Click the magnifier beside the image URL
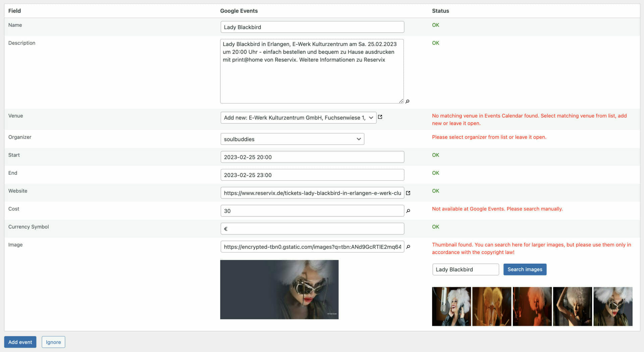 tap(408, 247)
